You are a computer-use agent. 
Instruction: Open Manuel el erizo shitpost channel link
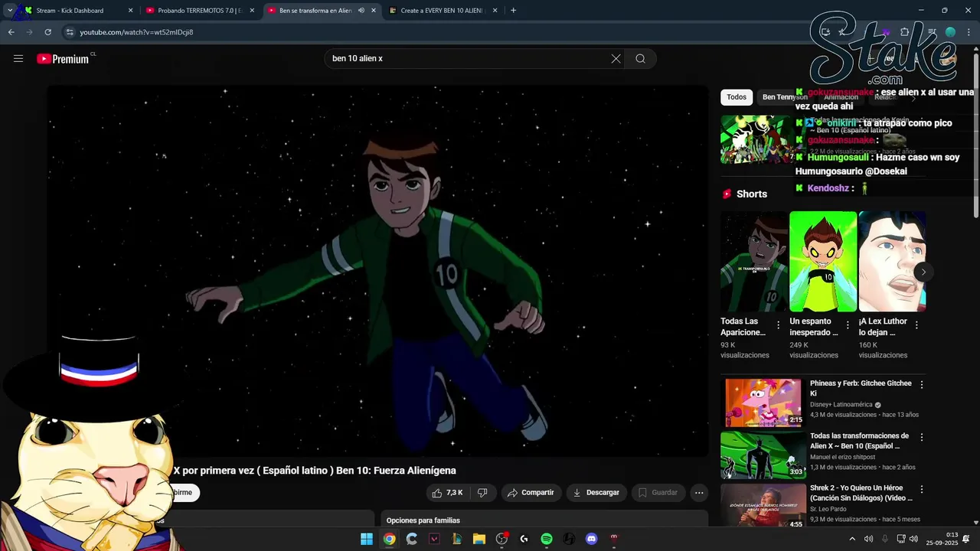pyautogui.click(x=848, y=457)
